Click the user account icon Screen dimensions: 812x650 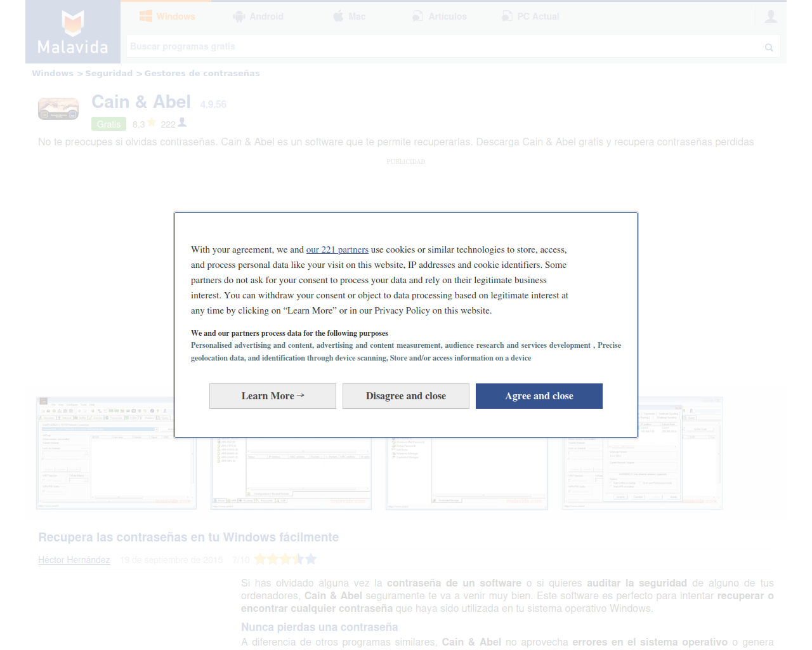771,17
